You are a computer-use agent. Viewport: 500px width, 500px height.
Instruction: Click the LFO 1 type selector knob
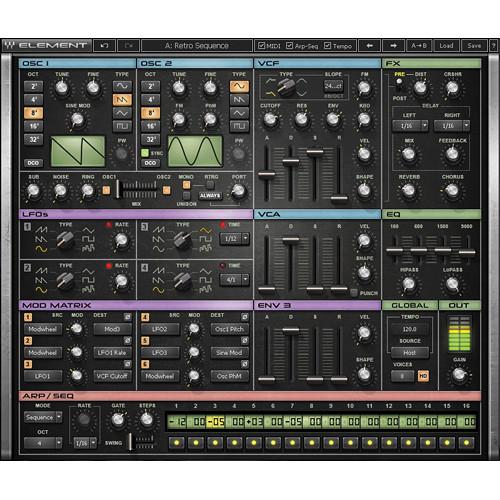(65, 239)
